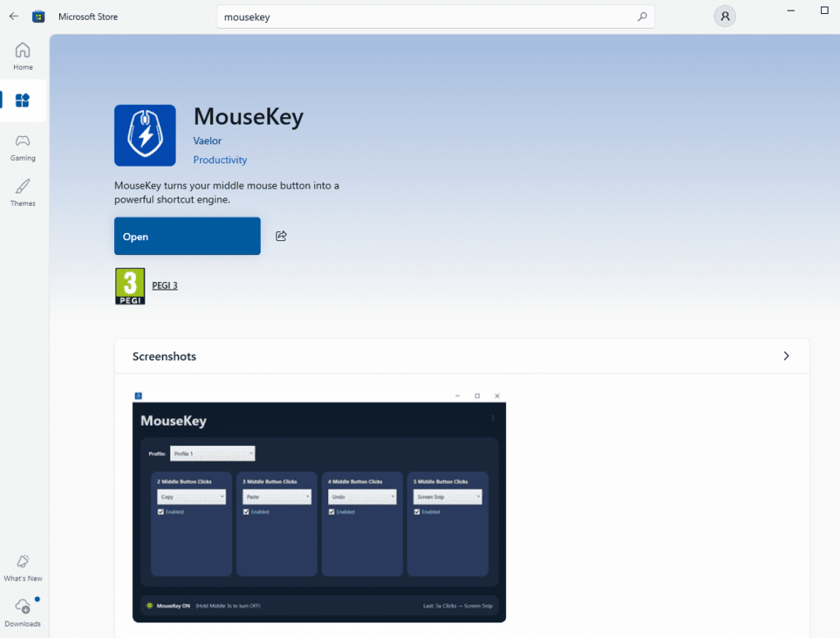Image resolution: width=840 pixels, height=638 pixels.
Task: Click the Screenshots heading
Action: pyautogui.click(x=164, y=356)
